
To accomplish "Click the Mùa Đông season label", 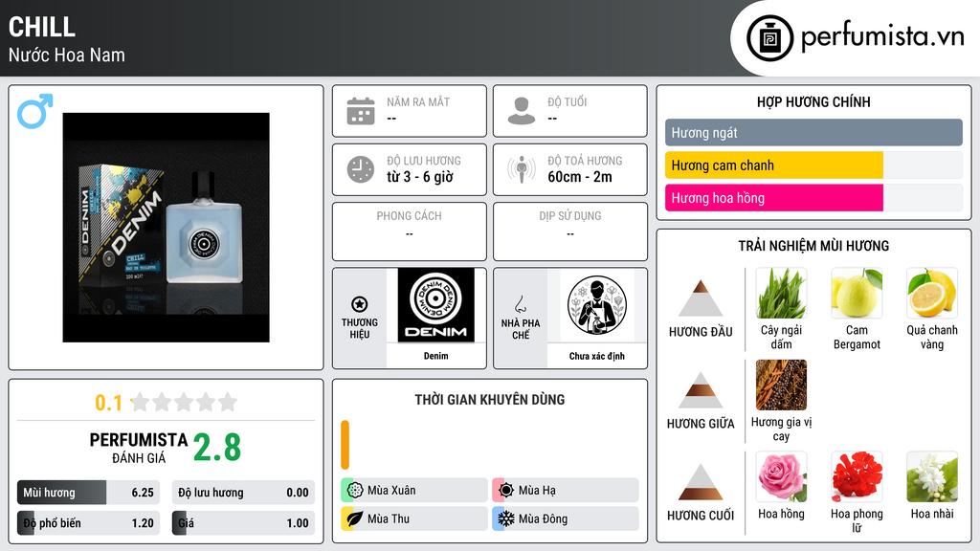I will coord(543,518).
